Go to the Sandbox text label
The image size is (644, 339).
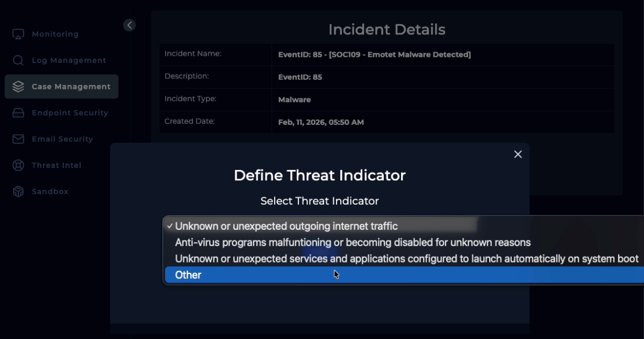point(50,192)
